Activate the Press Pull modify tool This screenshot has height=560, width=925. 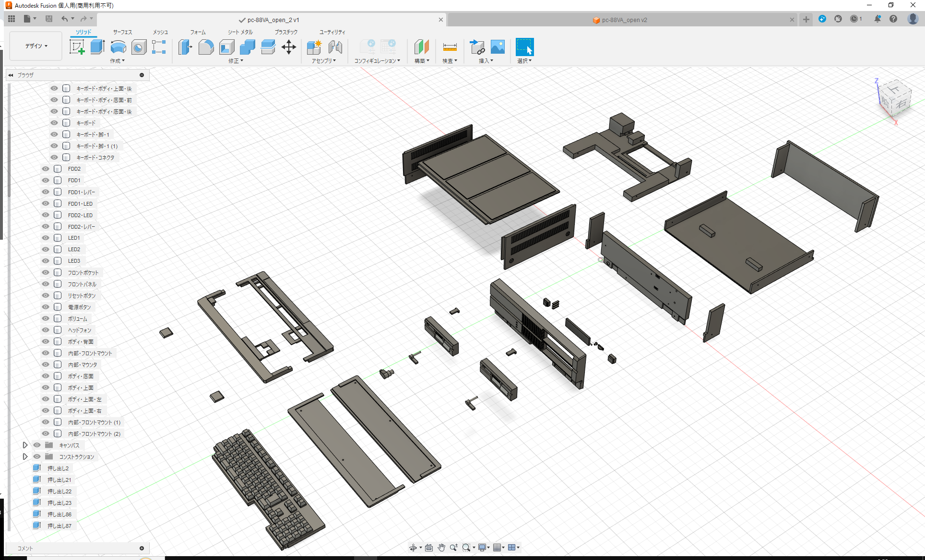(x=185, y=47)
